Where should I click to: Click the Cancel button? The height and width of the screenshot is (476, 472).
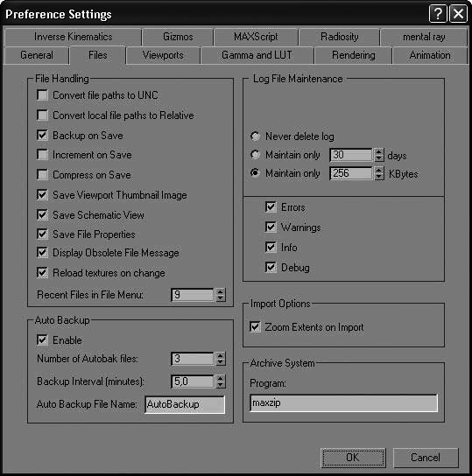pos(426,458)
